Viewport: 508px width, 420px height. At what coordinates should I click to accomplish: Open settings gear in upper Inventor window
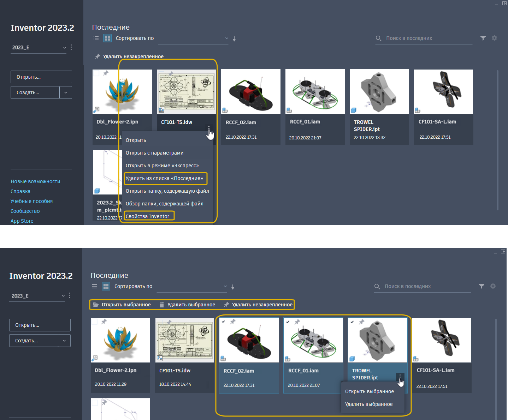494,38
